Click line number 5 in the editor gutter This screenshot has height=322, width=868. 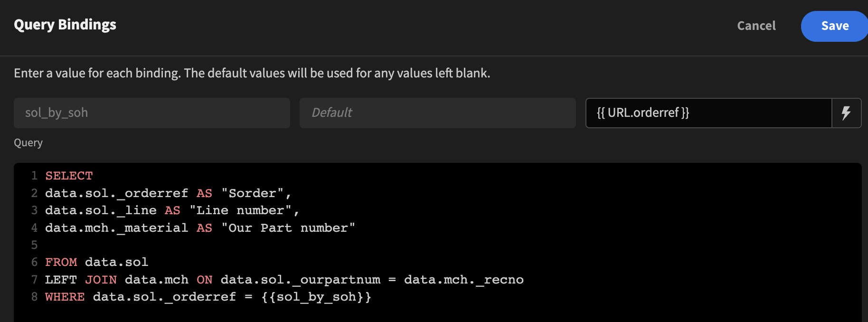34,245
